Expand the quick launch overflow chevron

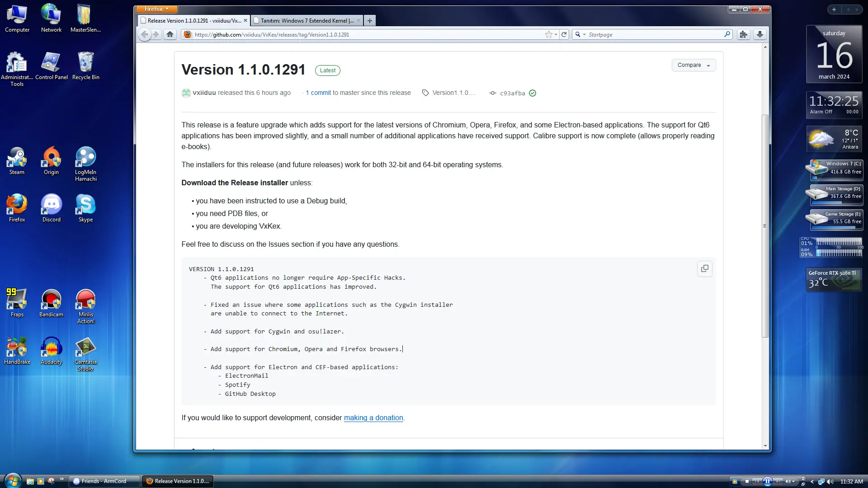(61, 479)
